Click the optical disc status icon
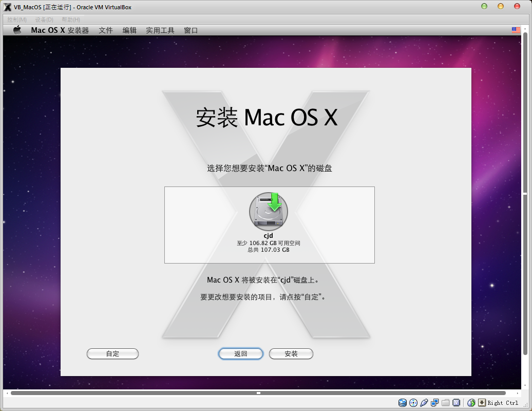 pos(413,403)
